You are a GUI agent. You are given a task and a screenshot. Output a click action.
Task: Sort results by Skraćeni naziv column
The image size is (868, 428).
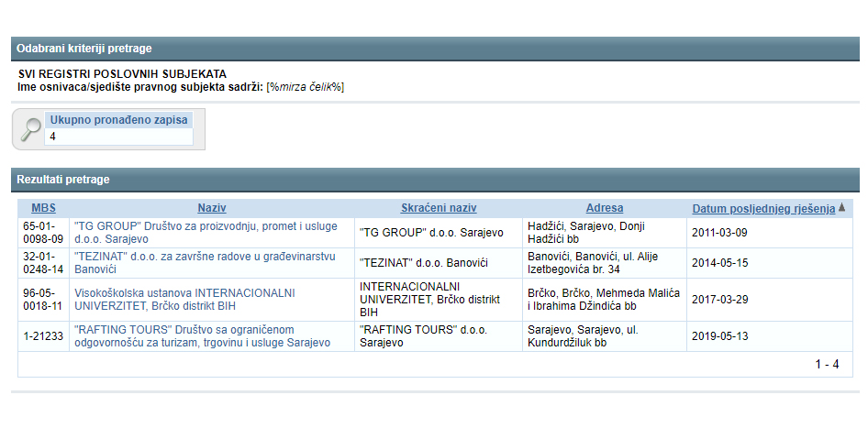439,208
